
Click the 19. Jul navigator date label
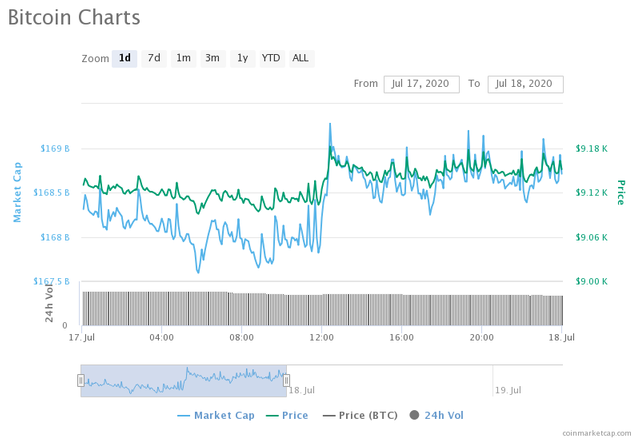pyautogui.click(x=508, y=390)
